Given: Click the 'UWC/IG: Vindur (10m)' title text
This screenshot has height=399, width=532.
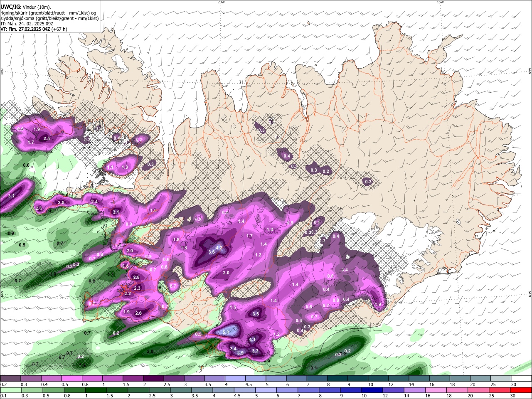Looking at the screenshot, I should pyautogui.click(x=25, y=7).
